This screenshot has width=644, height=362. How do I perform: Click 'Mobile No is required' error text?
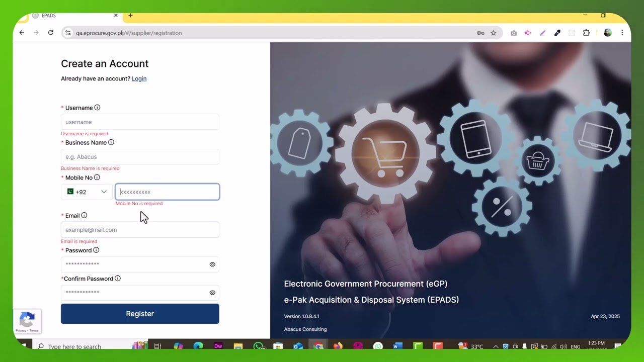coord(139,204)
